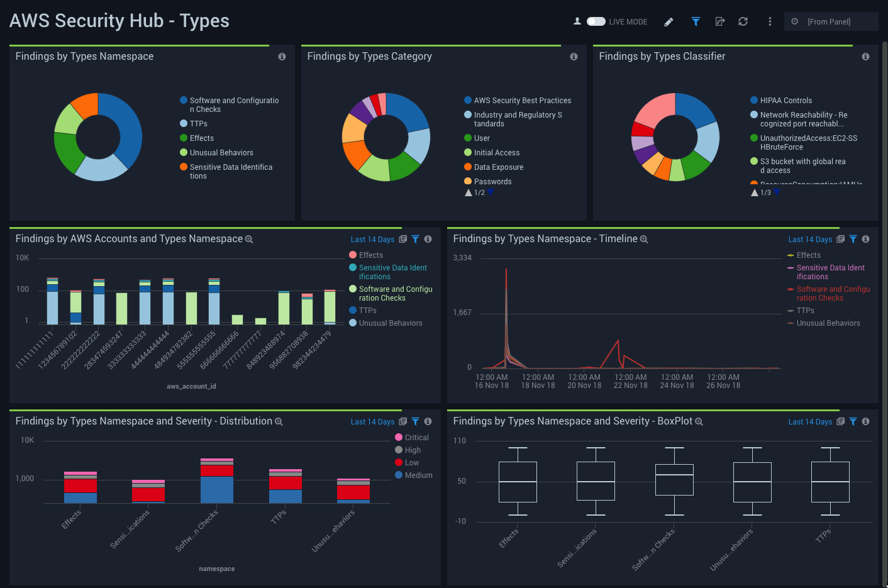Show previous legend page on Findings by Types Classifier
The height and width of the screenshot is (588, 888).
click(x=754, y=192)
